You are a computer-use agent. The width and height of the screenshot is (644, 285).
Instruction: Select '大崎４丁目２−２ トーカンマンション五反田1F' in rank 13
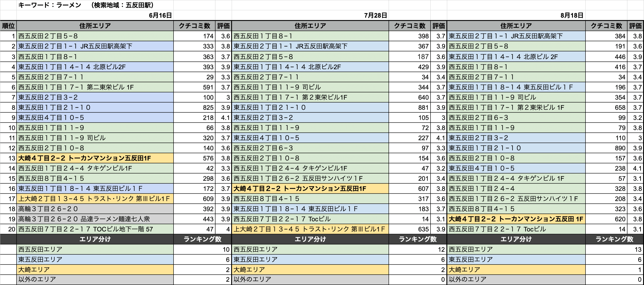95,158
